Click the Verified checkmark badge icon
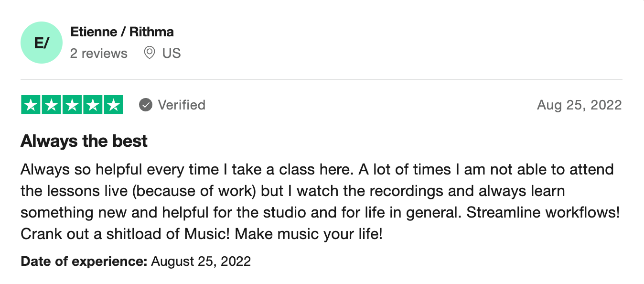 146,105
